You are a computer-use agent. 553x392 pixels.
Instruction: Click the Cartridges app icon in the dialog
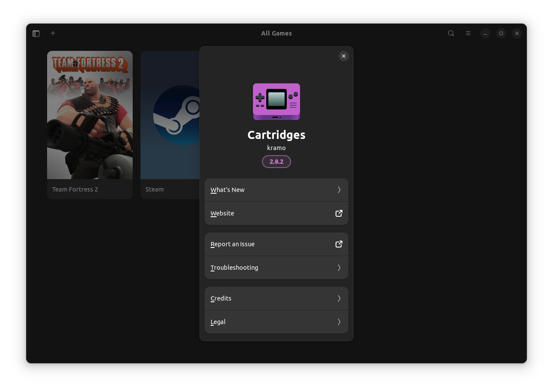pyautogui.click(x=276, y=101)
